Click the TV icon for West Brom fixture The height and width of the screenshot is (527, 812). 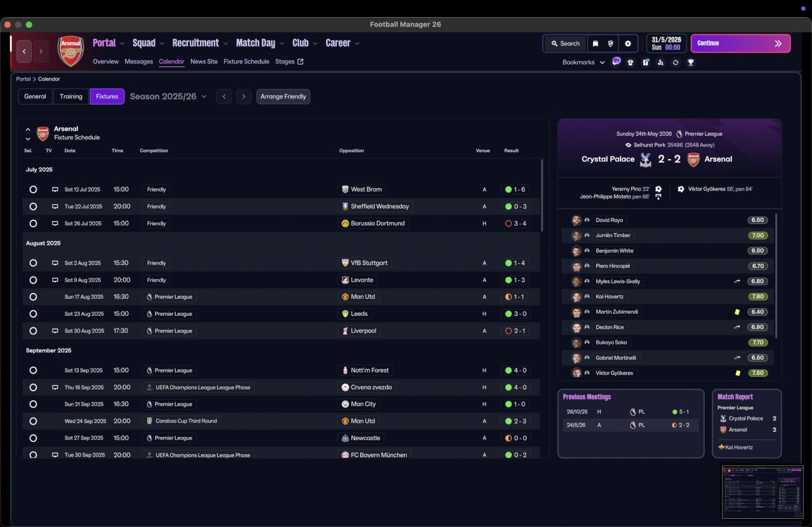pyautogui.click(x=55, y=190)
